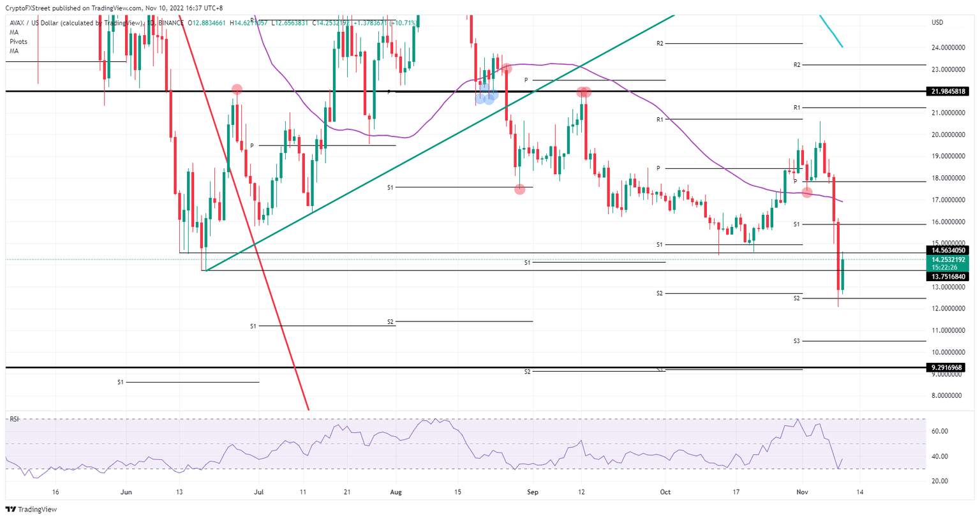The image size is (980, 519).
Task: Click the first MA indicator legend entry
Action: 14,32
